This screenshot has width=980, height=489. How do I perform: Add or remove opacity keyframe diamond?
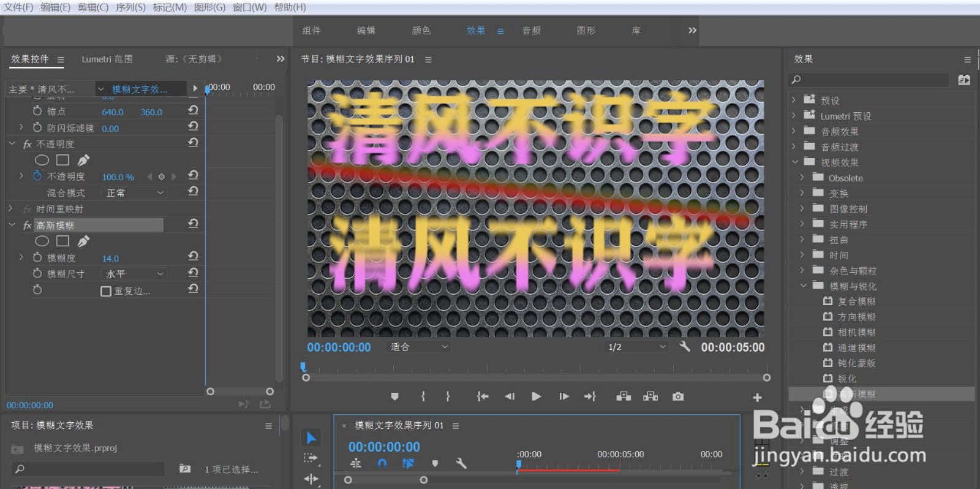click(x=162, y=176)
